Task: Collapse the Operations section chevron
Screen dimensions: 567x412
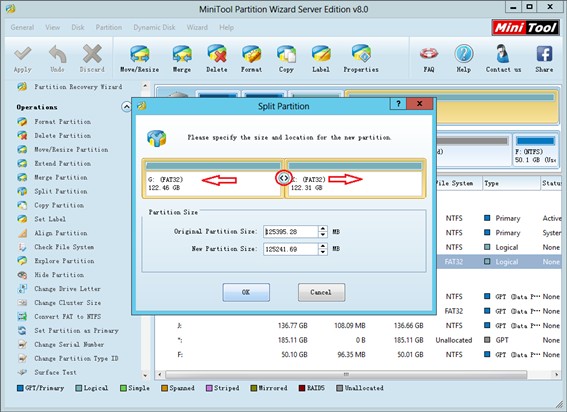Action: (126, 107)
